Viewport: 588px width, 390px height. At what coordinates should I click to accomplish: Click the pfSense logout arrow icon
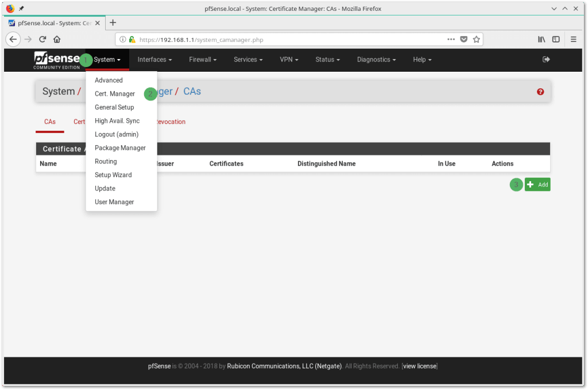(546, 60)
